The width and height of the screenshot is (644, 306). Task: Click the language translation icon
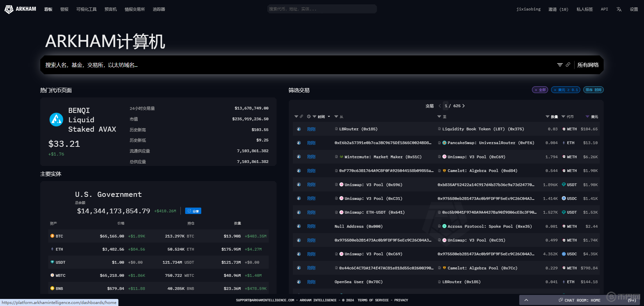click(619, 9)
